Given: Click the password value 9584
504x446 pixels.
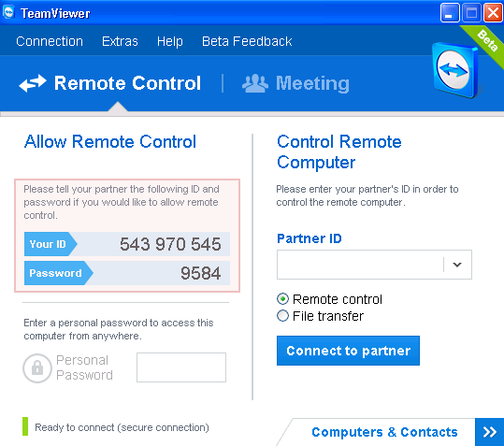Looking at the screenshot, I should pos(200,273).
